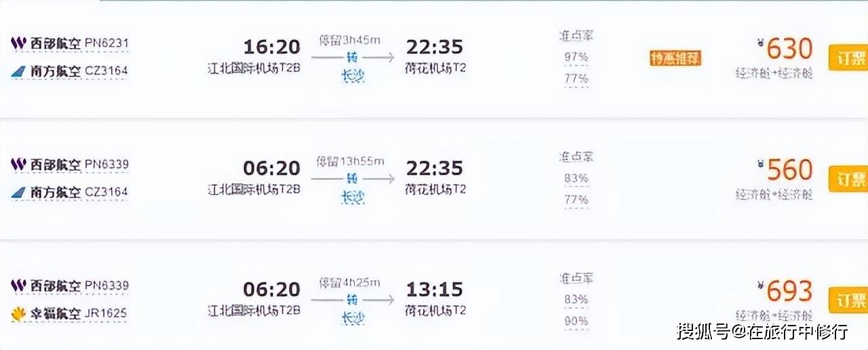Click the China Southern logo beside first CZ3164

(x=18, y=71)
